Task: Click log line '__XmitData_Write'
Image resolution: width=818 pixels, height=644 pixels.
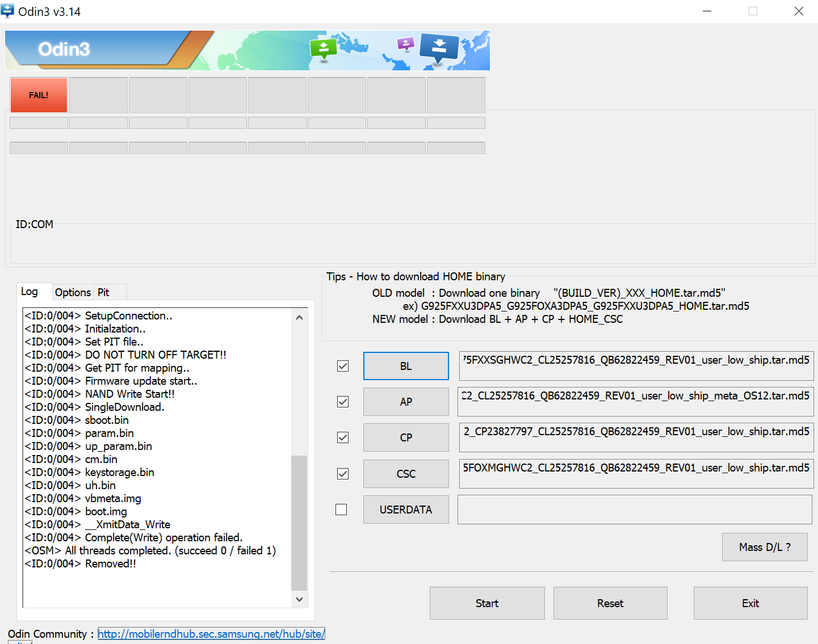Action: [98, 524]
